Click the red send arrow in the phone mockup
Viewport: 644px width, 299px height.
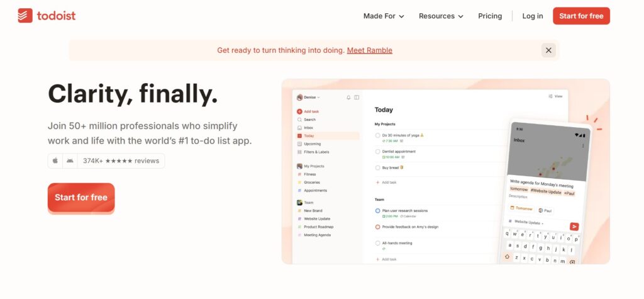click(x=574, y=227)
